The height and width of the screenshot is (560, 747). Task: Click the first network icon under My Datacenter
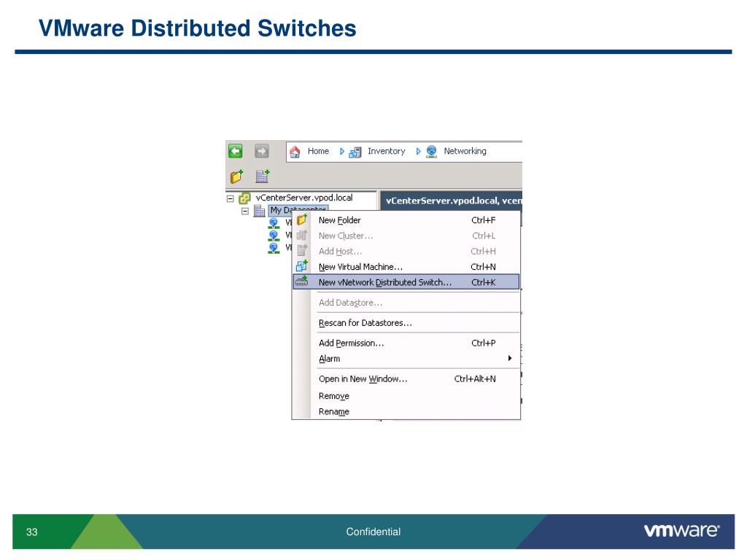(274, 223)
